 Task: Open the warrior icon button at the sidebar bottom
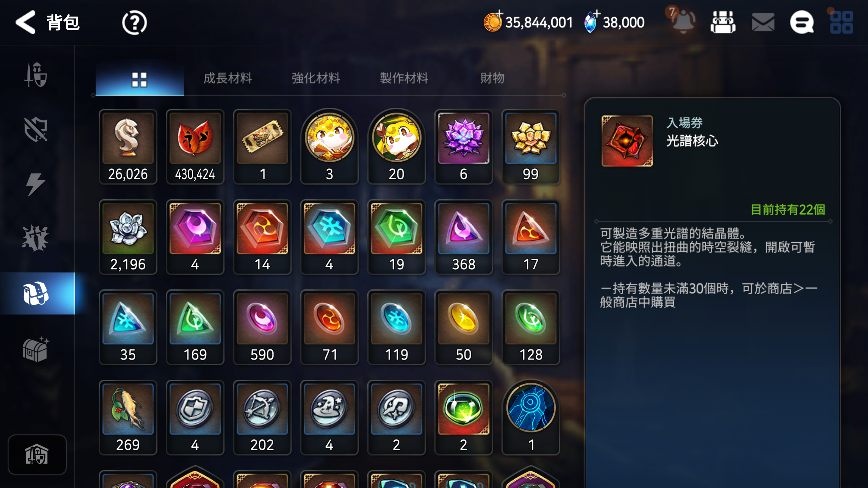[37, 454]
